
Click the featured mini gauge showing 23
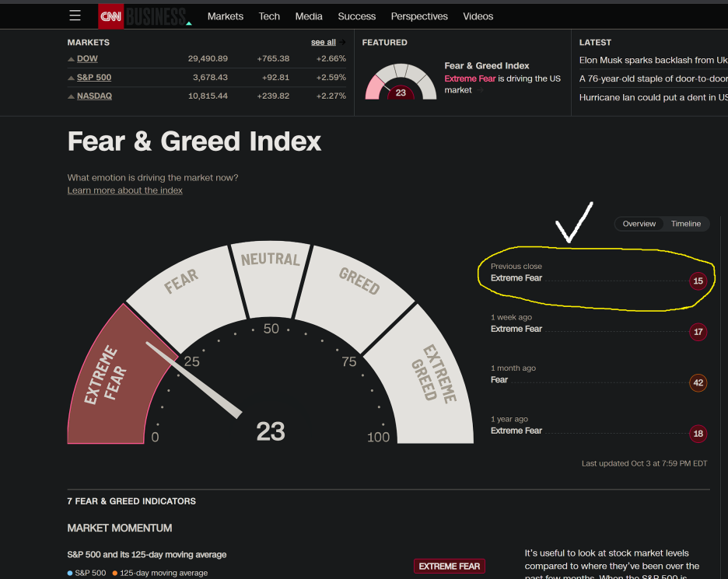click(x=401, y=82)
